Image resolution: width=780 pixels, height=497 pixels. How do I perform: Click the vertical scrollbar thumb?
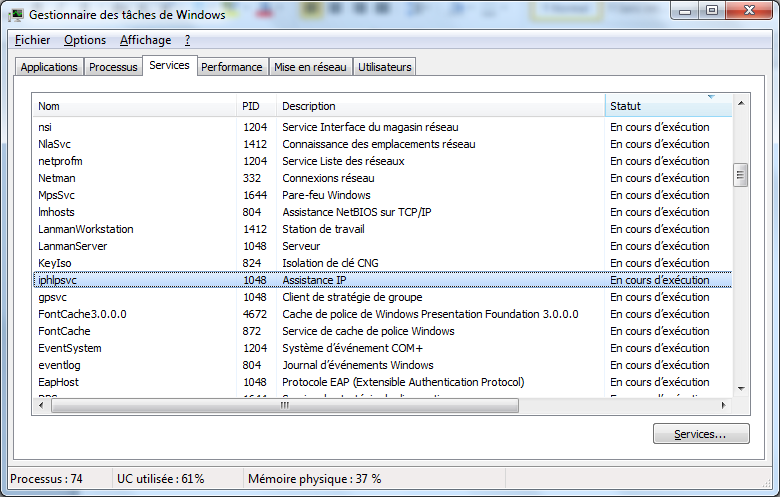point(741,175)
